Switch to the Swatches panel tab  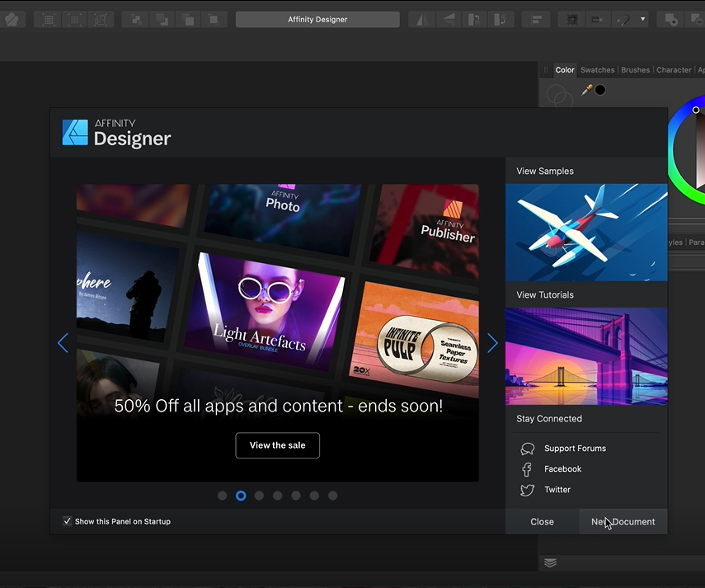click(x=598, y=69)
